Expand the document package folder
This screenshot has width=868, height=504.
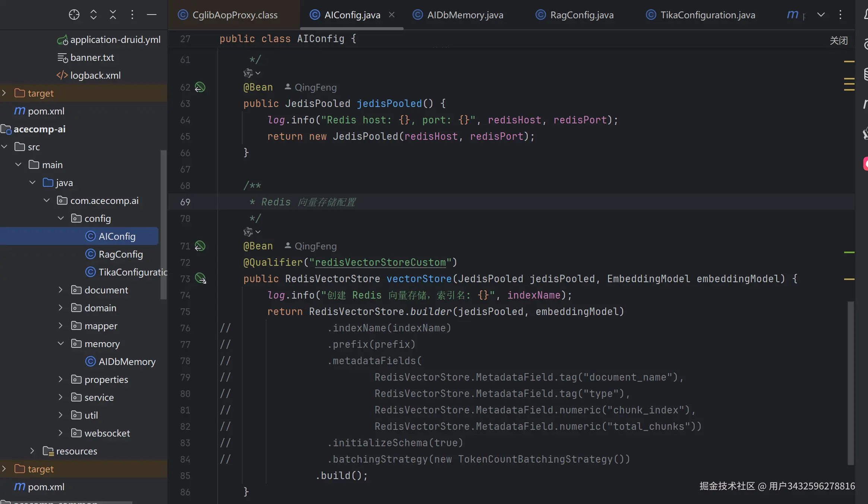(x=61, y=290)
